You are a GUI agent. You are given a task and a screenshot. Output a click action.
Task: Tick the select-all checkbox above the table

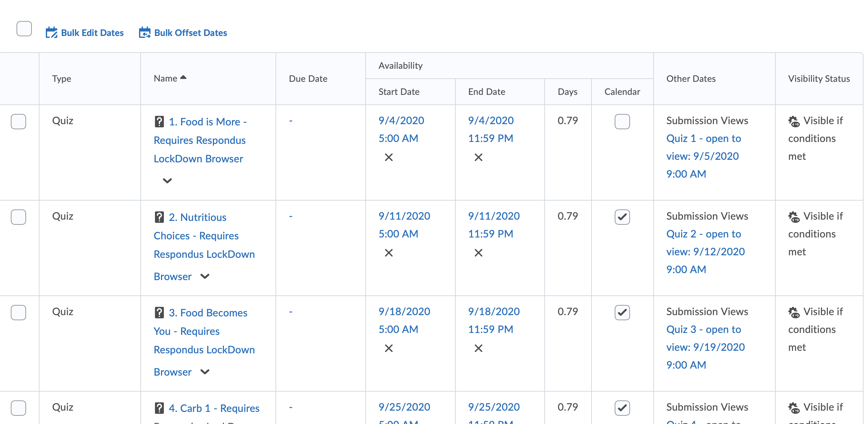24,29
